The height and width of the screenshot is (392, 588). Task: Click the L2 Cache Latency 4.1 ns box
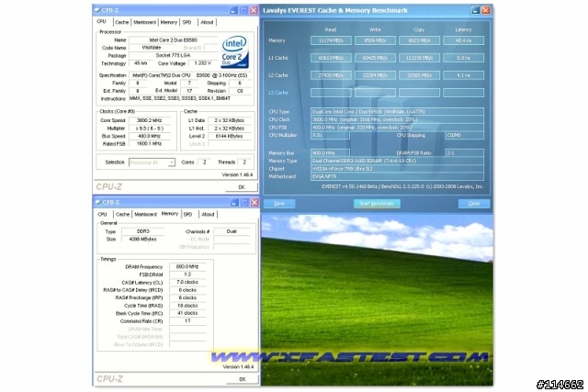click(x=463, y=75)
